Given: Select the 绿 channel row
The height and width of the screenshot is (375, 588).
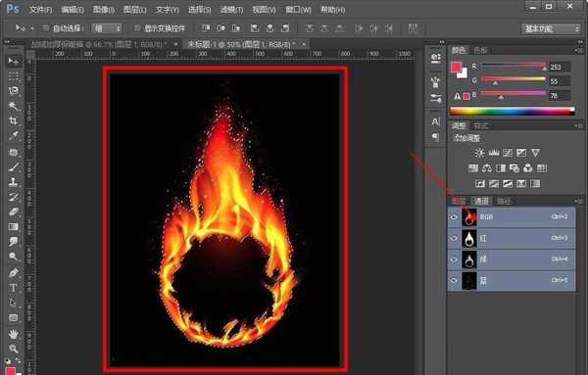Looking at the screenshot, I should (x=512, y=259).
